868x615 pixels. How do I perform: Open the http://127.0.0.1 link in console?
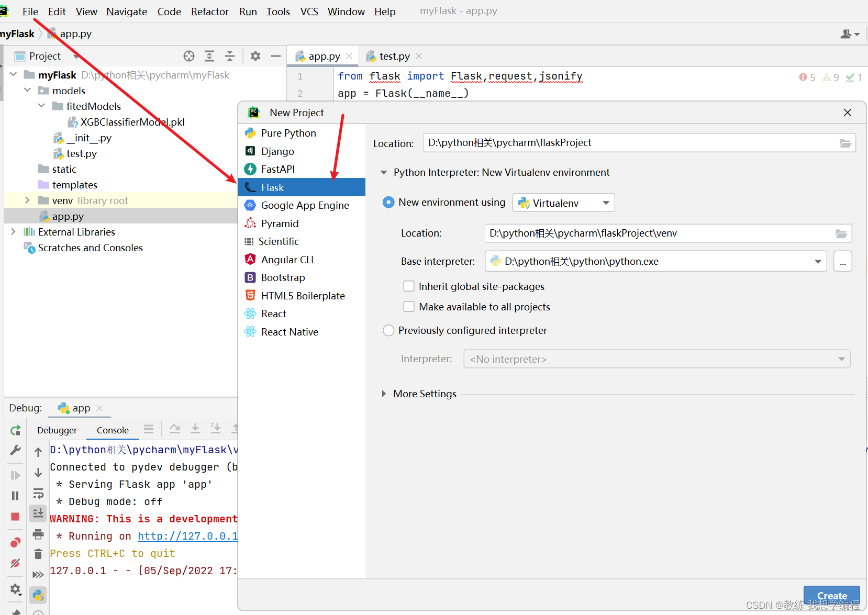click(187, 536)
